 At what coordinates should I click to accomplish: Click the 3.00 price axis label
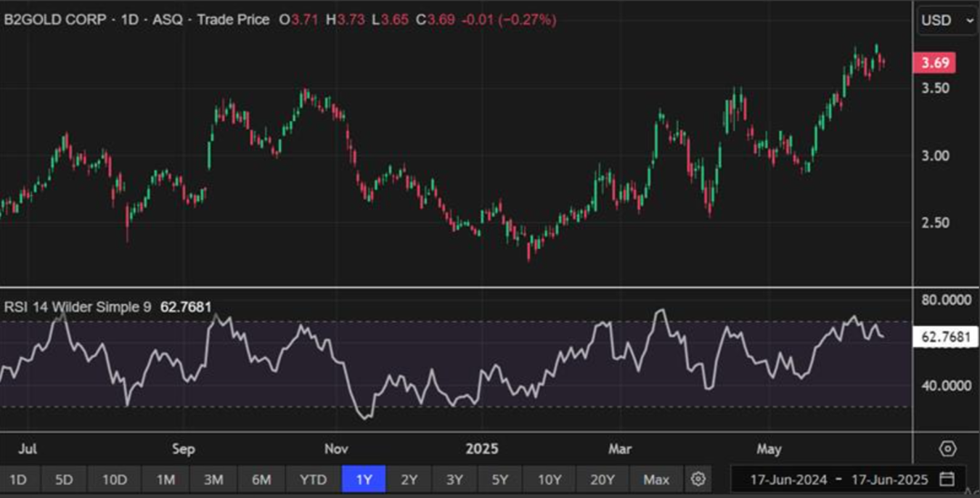click(x=935, y=155)
